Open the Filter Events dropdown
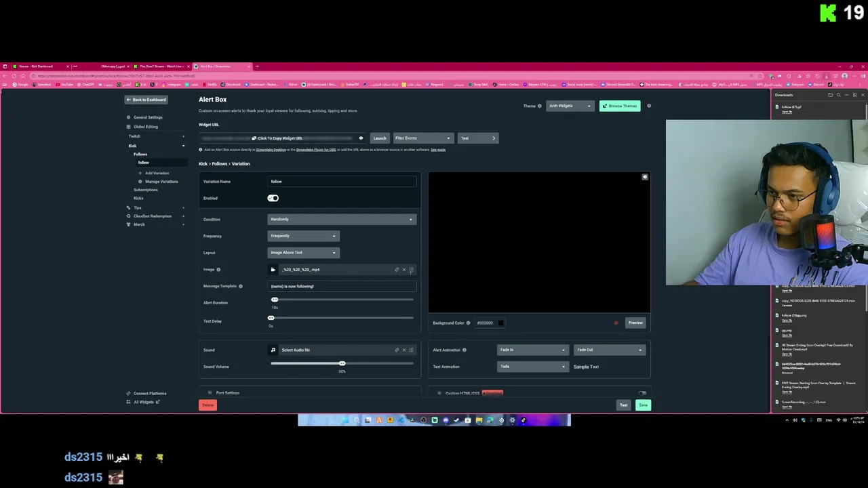This screenshot has height=488, width=868. tap(422, 138)
